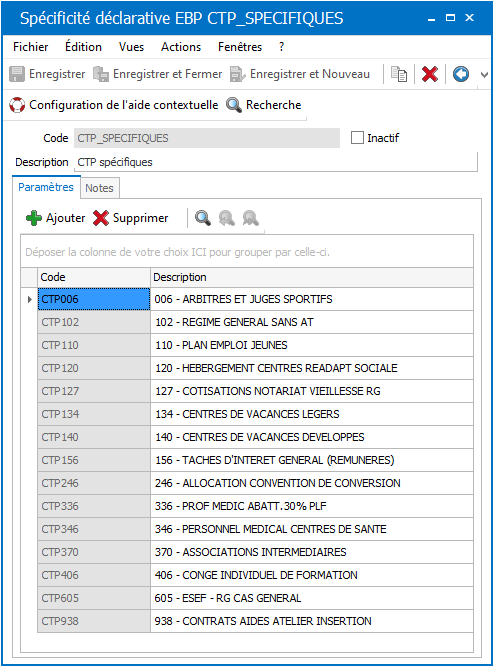Image resolution: width=494 pixels, height=667 pixels.
Task: Open the Actions menu
Action: [181, 47]
